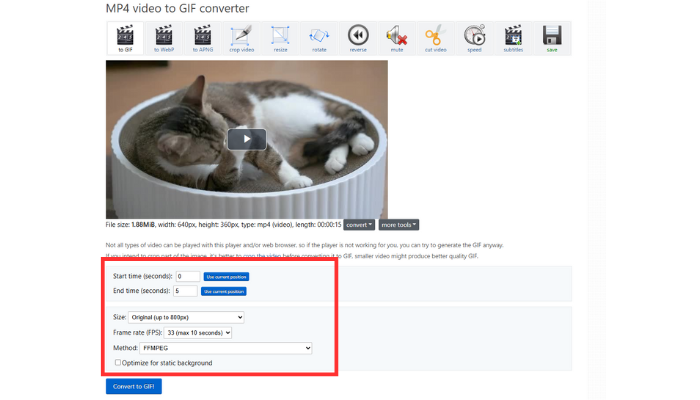
Task: Select the cut video scissors tool
Action: click(x=436, y=38)
